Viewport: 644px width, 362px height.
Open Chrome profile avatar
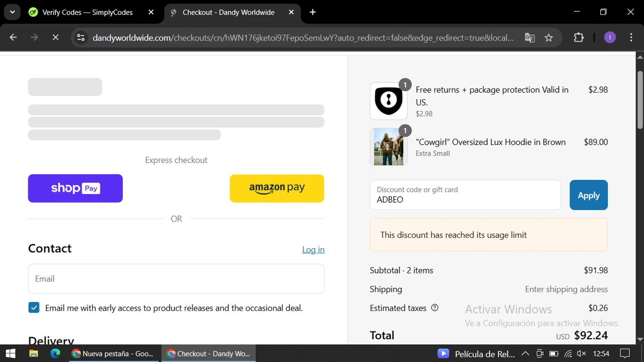click(610, 38)
